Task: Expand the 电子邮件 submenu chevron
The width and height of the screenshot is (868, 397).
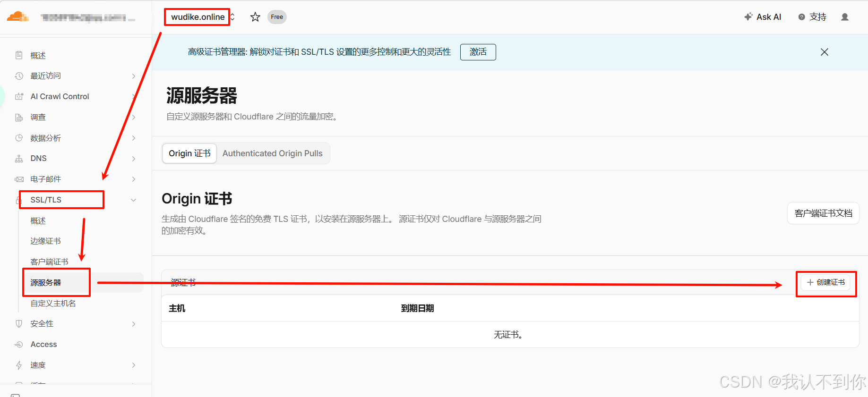Action: tap(134, 179)
